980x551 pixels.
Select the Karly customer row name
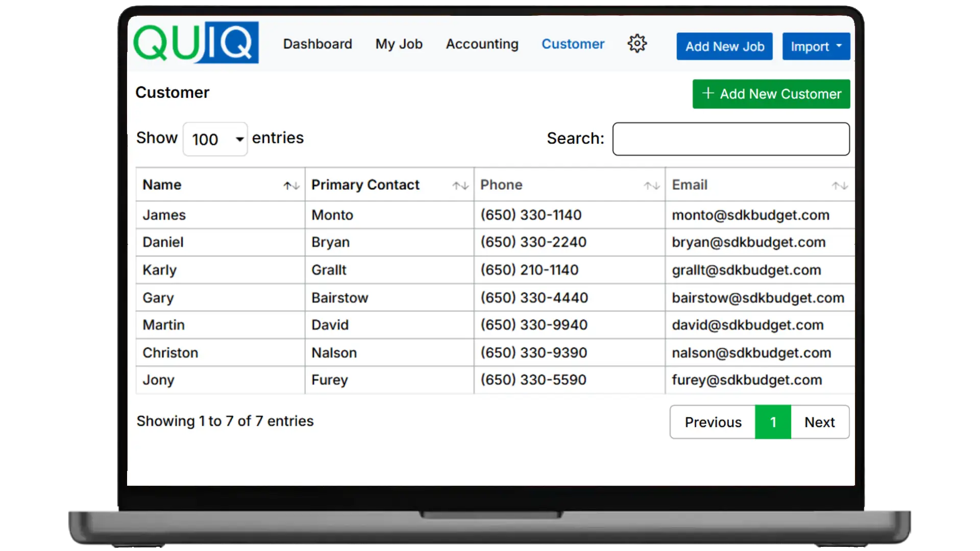160,270
